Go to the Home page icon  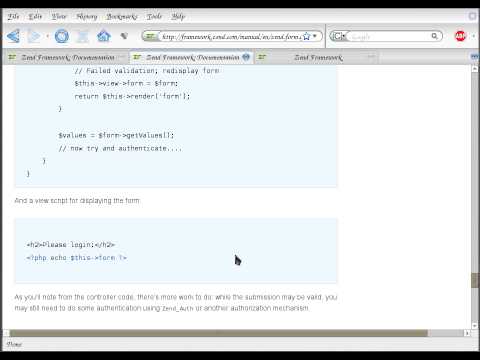(x=104, y=36)
